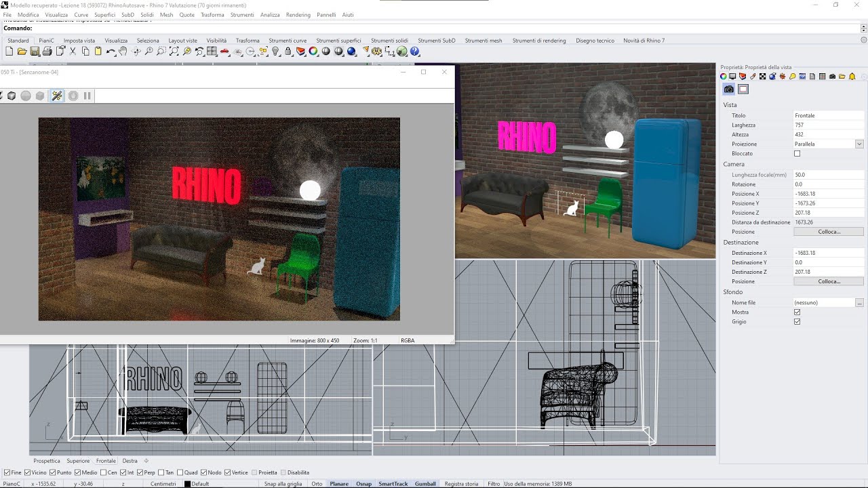Toggle Gumball in the status bar
The height and width of the screenshot is (488, 868).
coord(425,484)
